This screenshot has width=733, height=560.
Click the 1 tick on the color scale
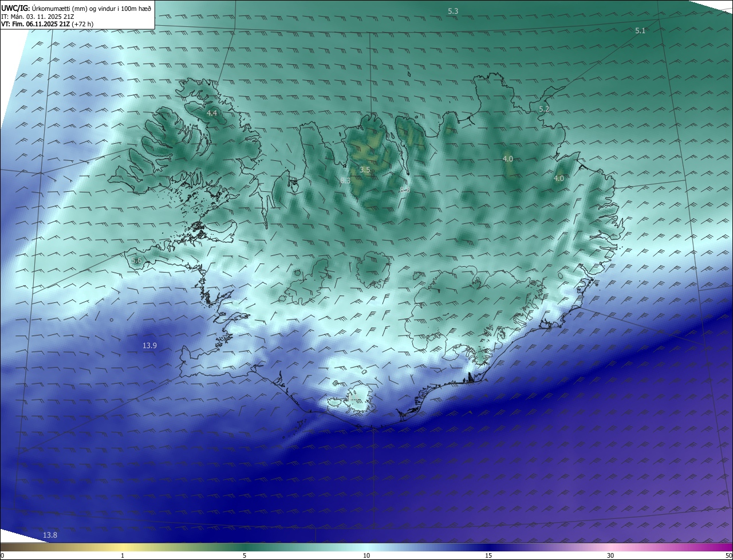click(x=123, y=555)
